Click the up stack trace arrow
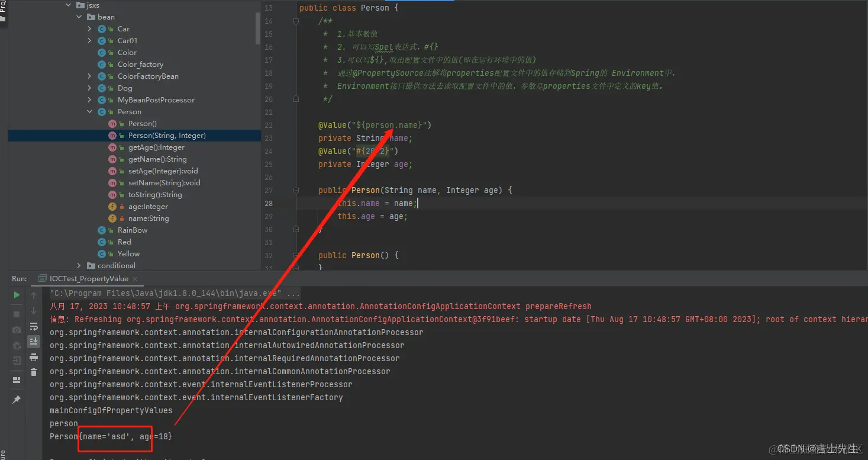The width and height of the screenshot is (868, 460). (34, 295)
